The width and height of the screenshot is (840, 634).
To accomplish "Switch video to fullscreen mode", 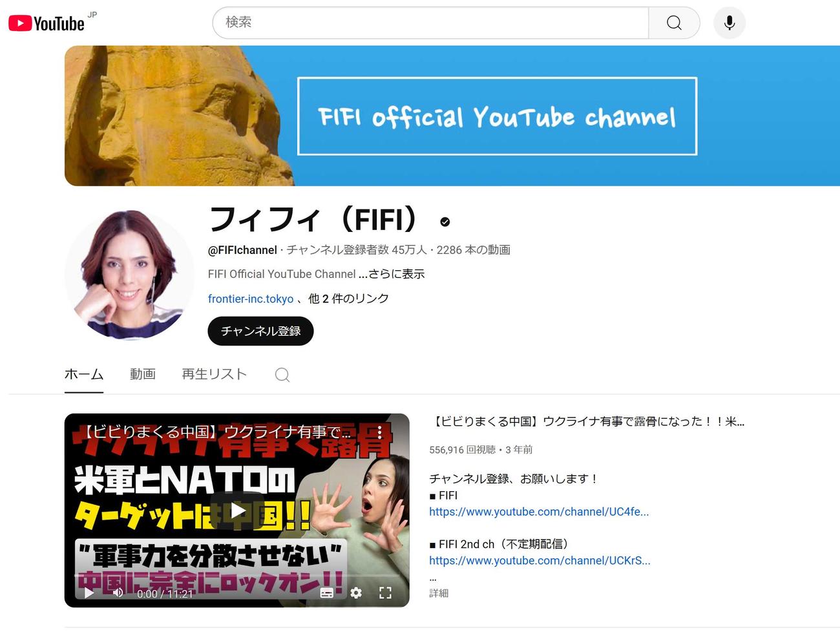I will pos(385,593).
